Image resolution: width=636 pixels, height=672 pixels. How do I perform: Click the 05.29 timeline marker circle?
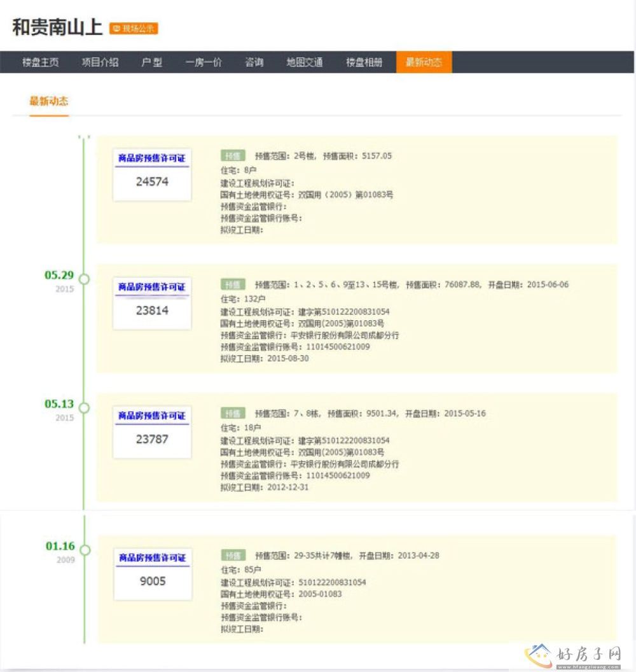coord(84,279)
